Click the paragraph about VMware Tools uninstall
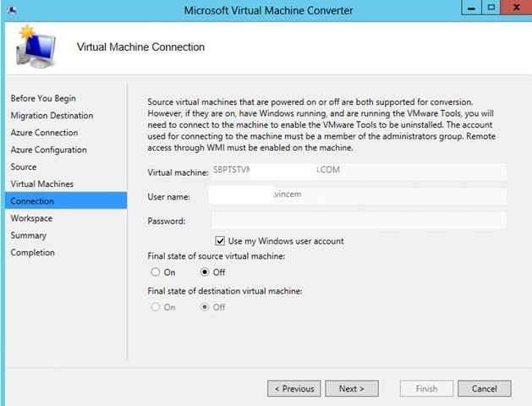The height and width of the screenshot is (406, 532). click(321, 125)
